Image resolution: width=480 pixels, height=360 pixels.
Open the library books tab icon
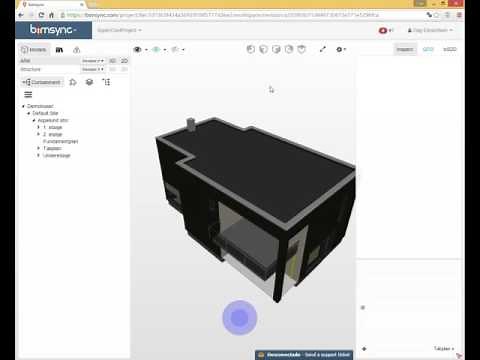coord(59,50)
